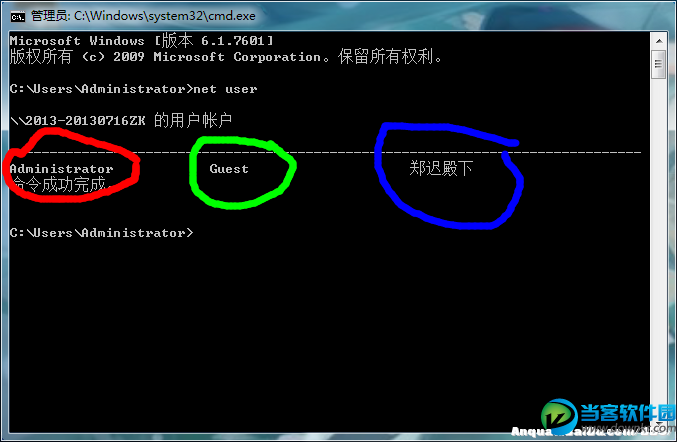Click the Microsoft Windows version line

(141, 41)
